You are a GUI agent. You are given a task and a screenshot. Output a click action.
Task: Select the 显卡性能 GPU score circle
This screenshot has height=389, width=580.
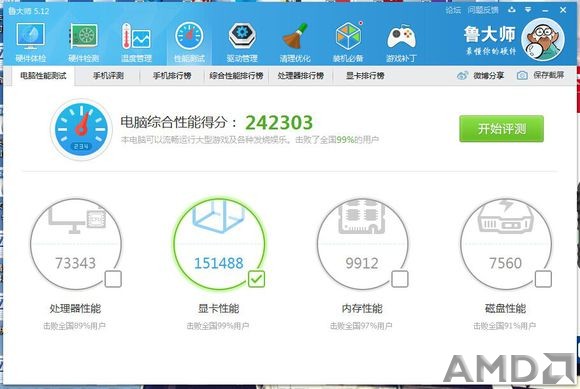click(x=219, y=244)
